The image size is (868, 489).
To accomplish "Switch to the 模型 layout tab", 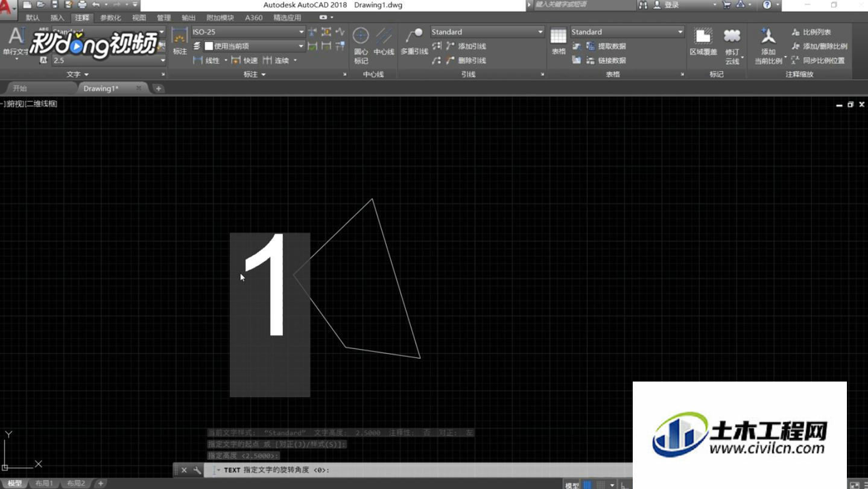I will click(x=14, y=484).
